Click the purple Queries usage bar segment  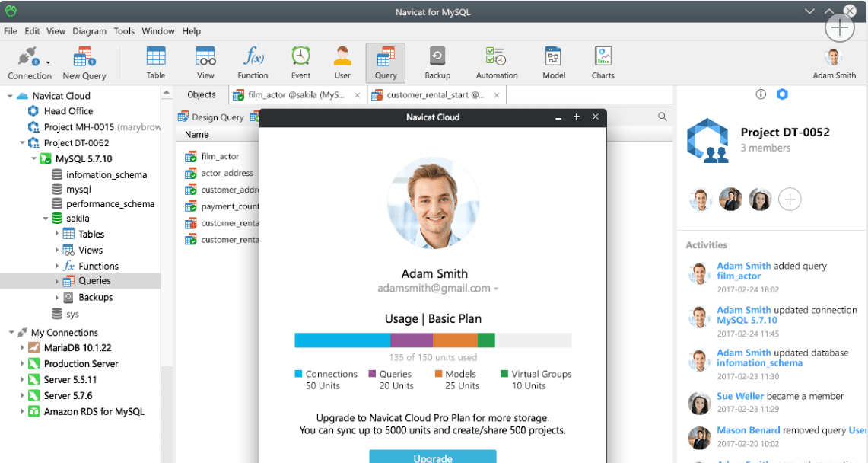click(x=412, y=340)
